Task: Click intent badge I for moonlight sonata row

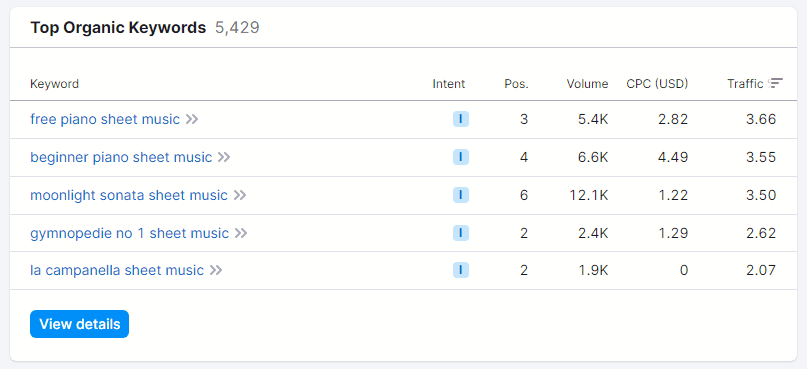Action: (461, 195)
